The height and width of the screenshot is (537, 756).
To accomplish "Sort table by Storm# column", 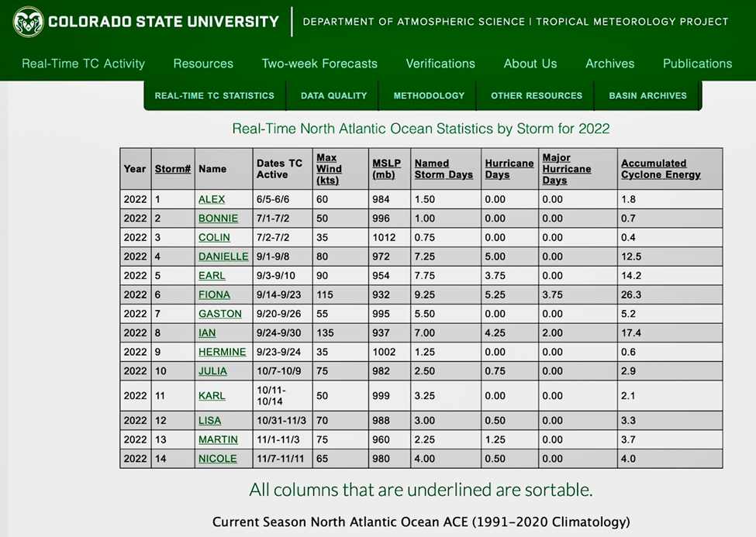I will pyautogui.click(x=172, y=169).
